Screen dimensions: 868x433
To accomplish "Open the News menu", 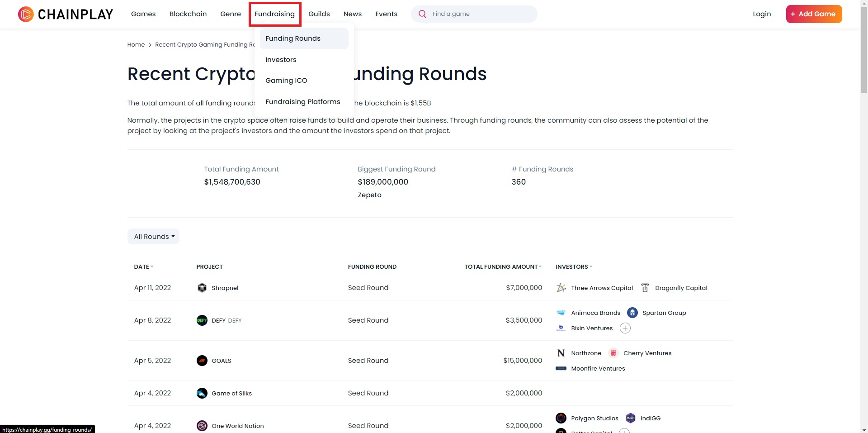I will 353,14.
